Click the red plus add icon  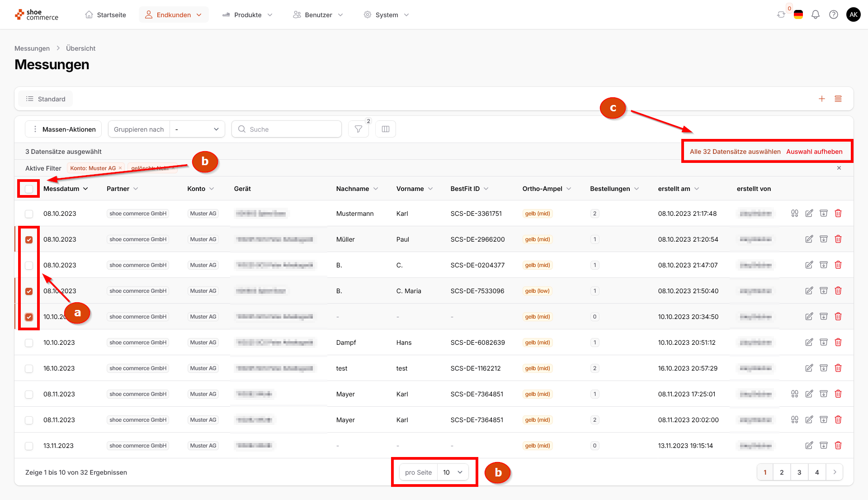click(822, 99)
